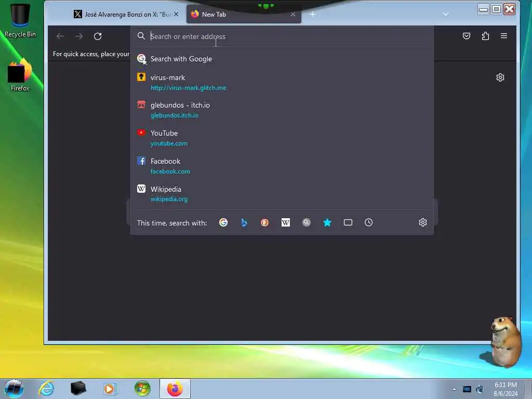Open the Facebook suggestion
The width and height of the screenshot is (532, 399).
tap(282, 166)
